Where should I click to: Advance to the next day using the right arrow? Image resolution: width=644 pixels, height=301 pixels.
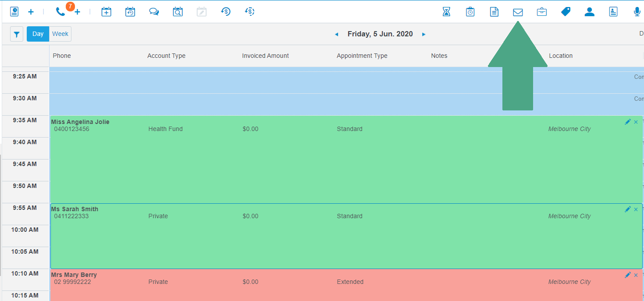pos(423,34)
